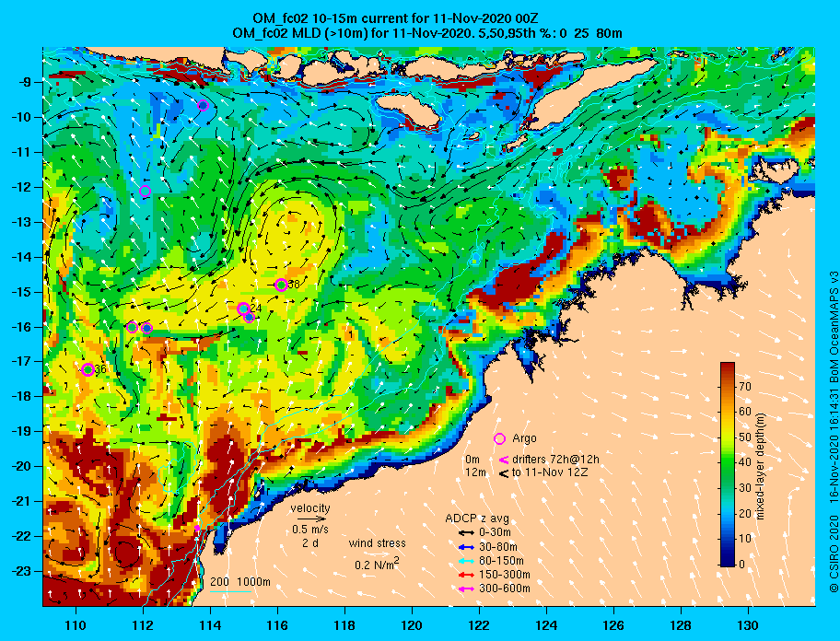Click the '0.5 m/s' velocity scale label

tap(310, 529)
